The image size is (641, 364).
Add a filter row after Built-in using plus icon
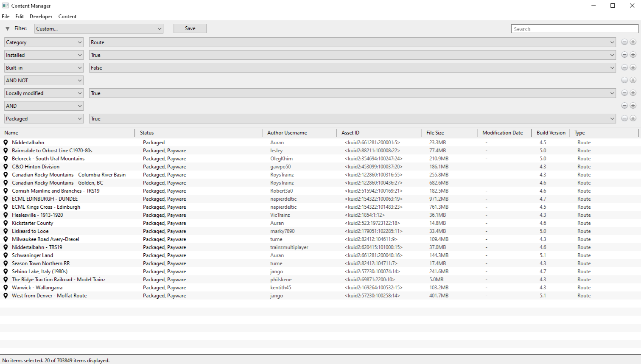633,67
